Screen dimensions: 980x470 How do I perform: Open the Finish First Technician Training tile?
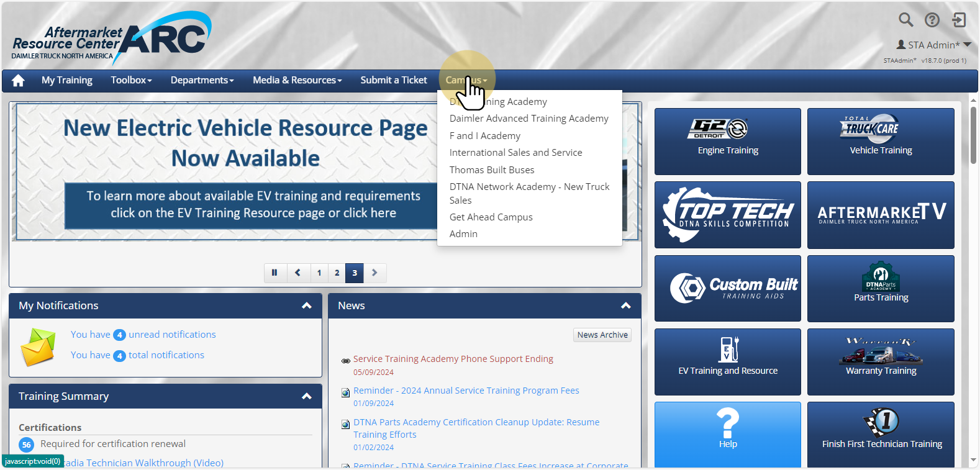point(881,435)
